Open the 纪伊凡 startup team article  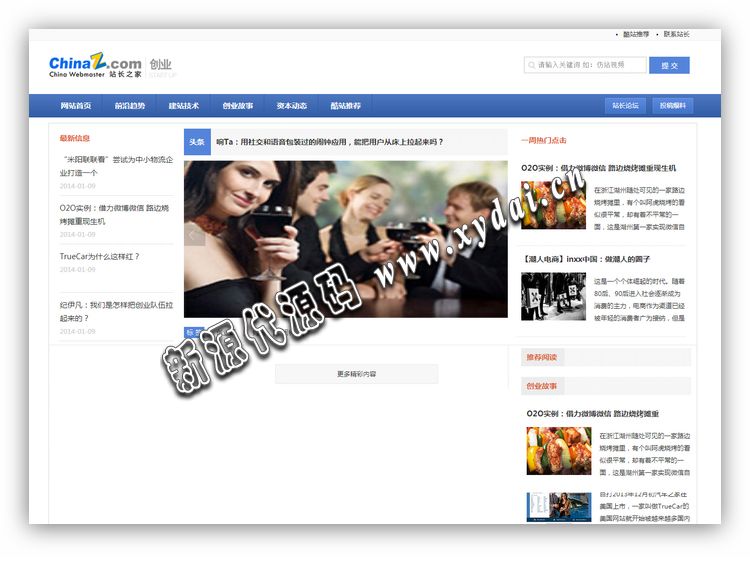(116, 311)
